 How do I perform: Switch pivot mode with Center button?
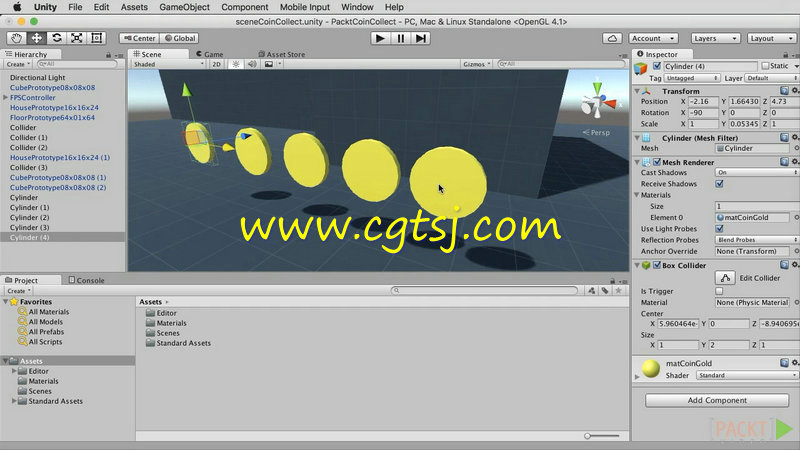[139, 38]
